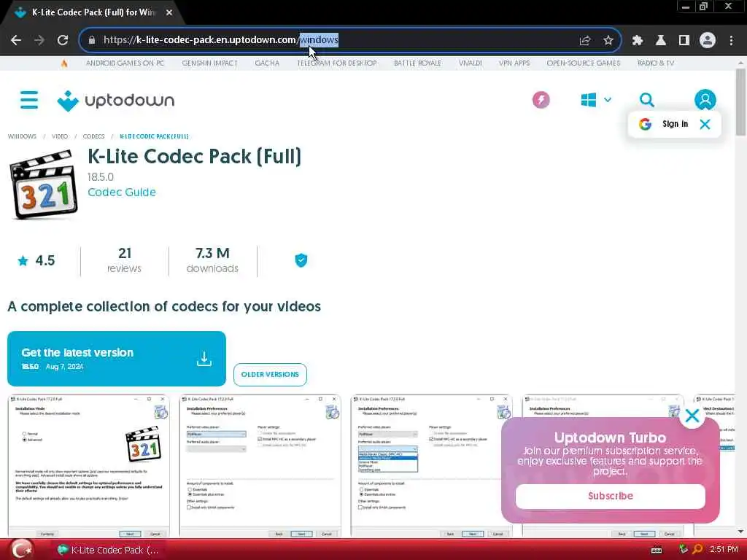The height and width of the screenshot is (560, 747).
Task: Click K-Lite Codec Pack (Full) breadcrumb
Action: 154,136
